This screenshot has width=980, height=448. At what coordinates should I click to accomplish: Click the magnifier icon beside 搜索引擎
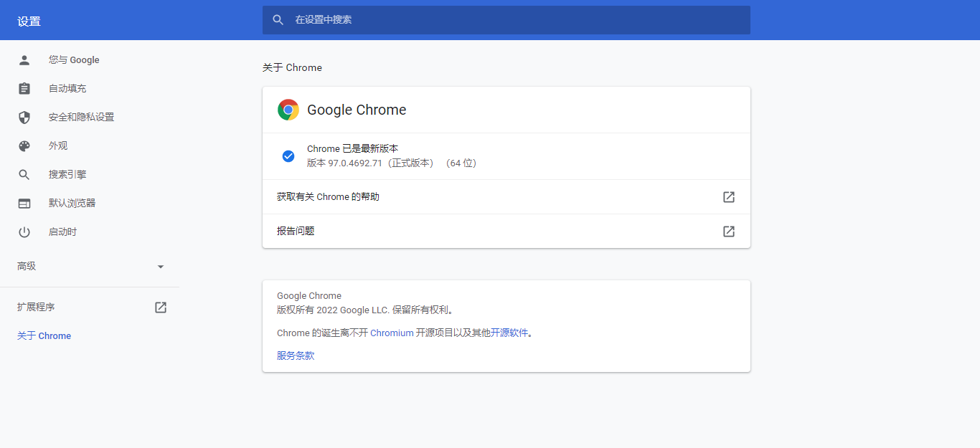click(x=24, y=175)
